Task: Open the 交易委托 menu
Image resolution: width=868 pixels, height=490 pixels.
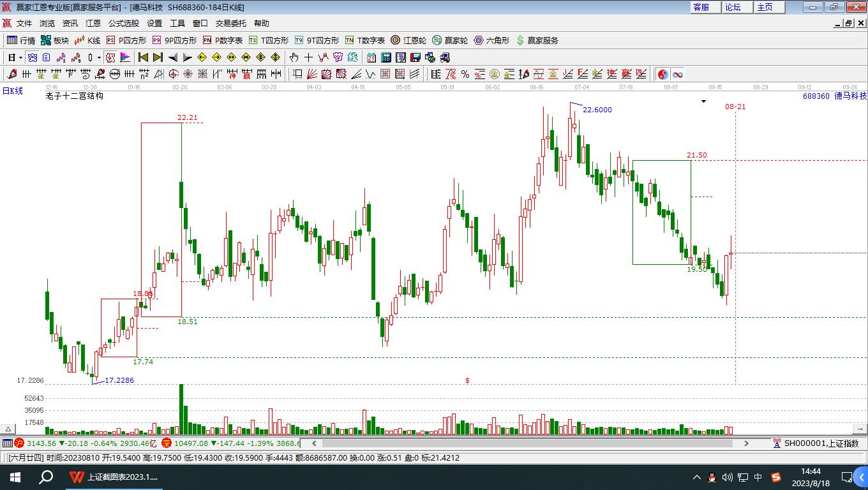Action: (231, 24)
